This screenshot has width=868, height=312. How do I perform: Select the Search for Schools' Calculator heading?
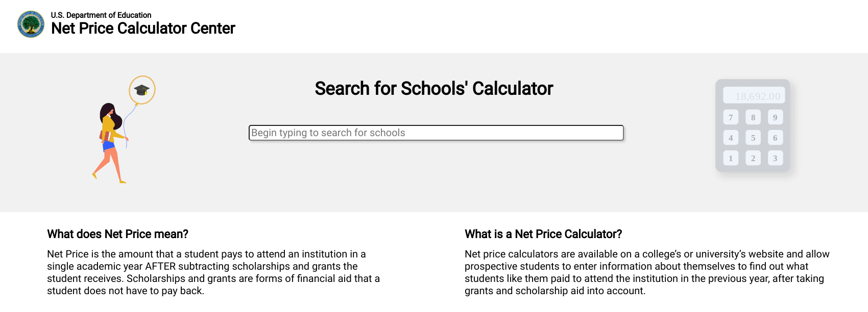pyautogui.click(x=433, y=88)
